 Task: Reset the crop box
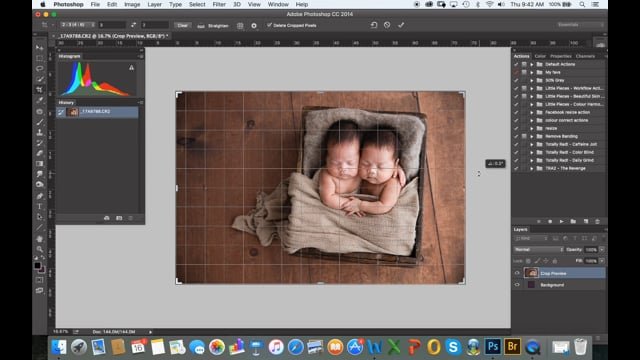pyautogui.click(x=373, y=25)
